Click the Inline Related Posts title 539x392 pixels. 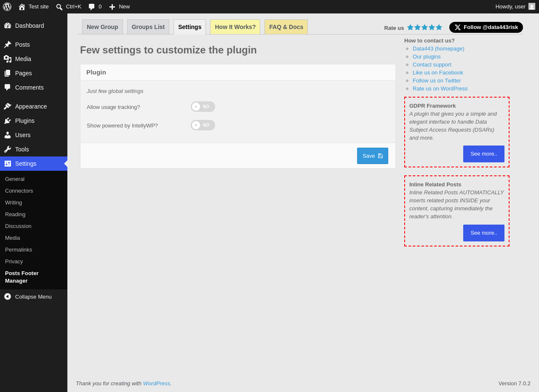[435, 185]
